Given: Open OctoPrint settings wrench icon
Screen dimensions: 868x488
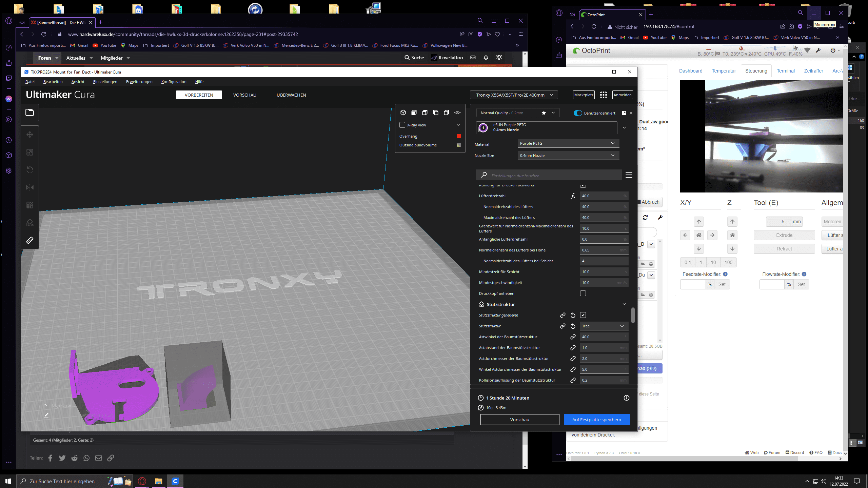Looking at the screenshot, I should click(818, 50).
